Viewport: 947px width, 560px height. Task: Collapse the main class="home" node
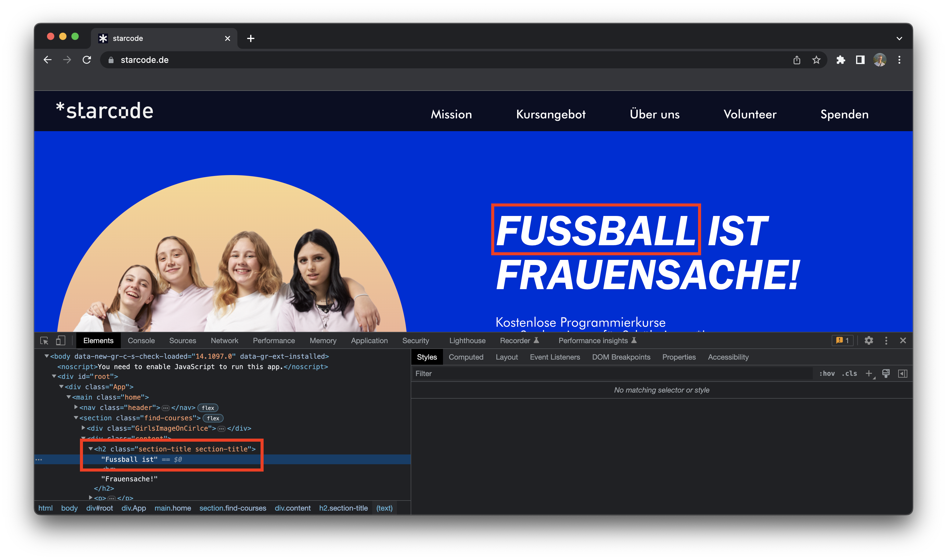pyautogui.click(x=69, y=397)
